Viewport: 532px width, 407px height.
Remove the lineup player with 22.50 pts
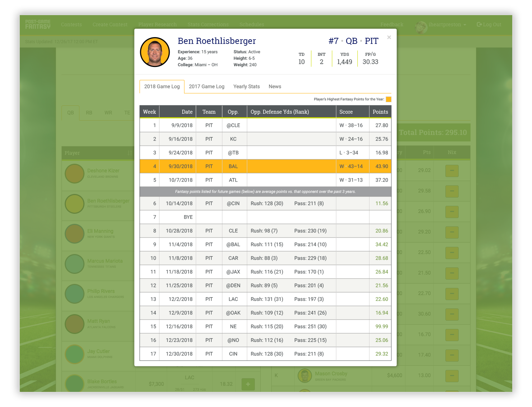tap(452, 253)
